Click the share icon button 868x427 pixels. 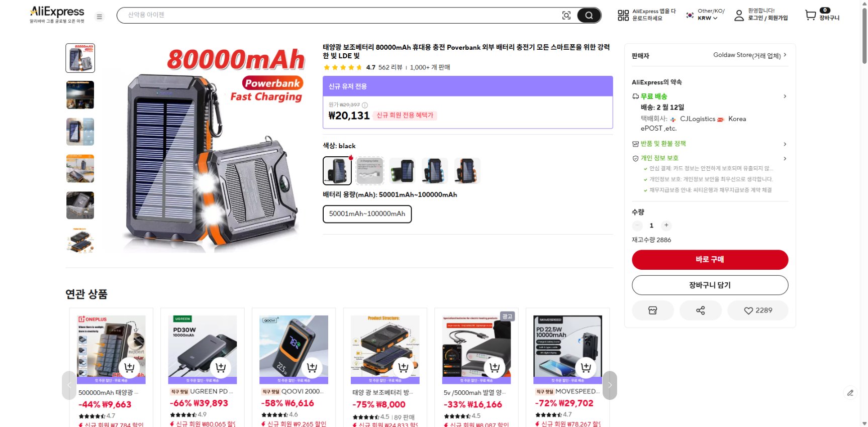click(x=701, y=310)
